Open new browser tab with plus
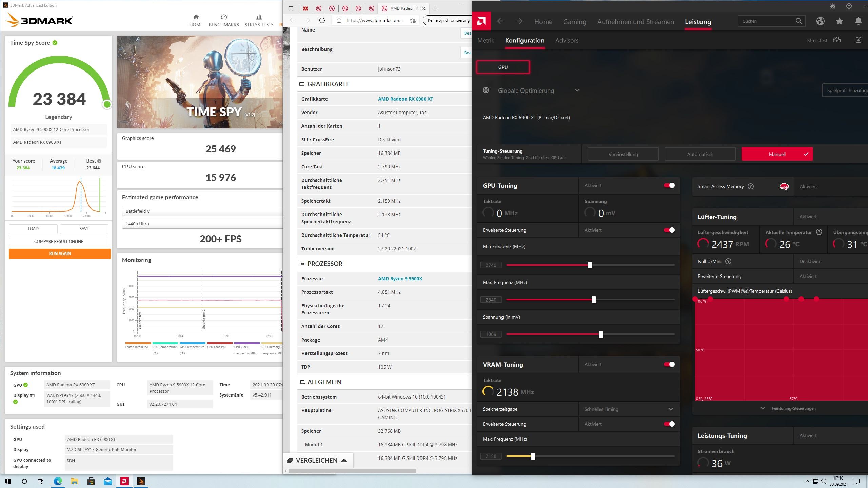 (x=435, y=8)
